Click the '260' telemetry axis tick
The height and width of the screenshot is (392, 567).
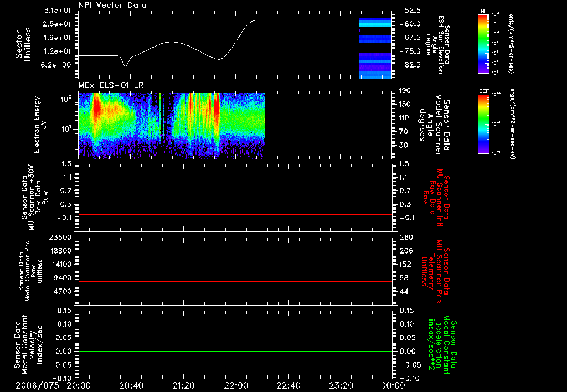pos(405,238)
